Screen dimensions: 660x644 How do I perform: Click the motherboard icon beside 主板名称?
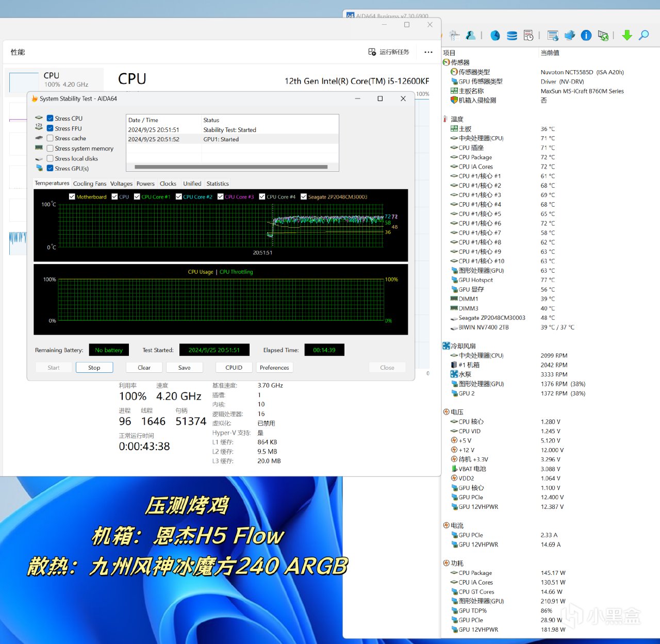click(x=454, y=91)
